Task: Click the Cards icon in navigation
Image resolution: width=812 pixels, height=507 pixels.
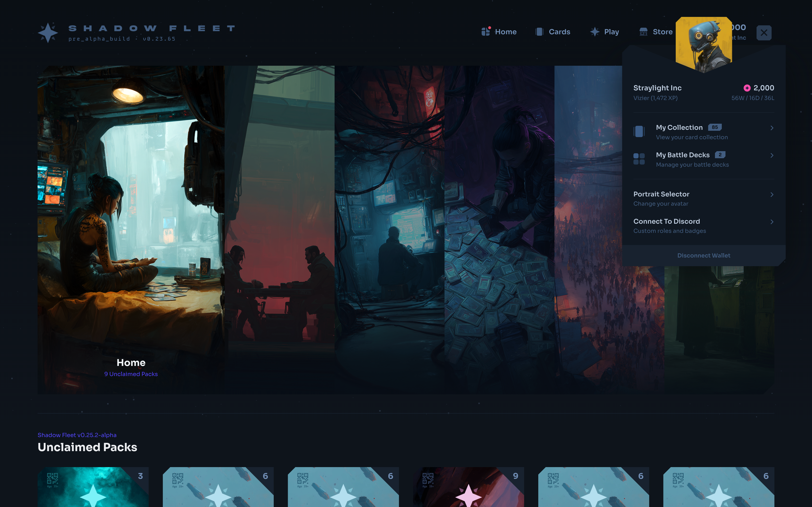Action: click(x=539, y=31)
